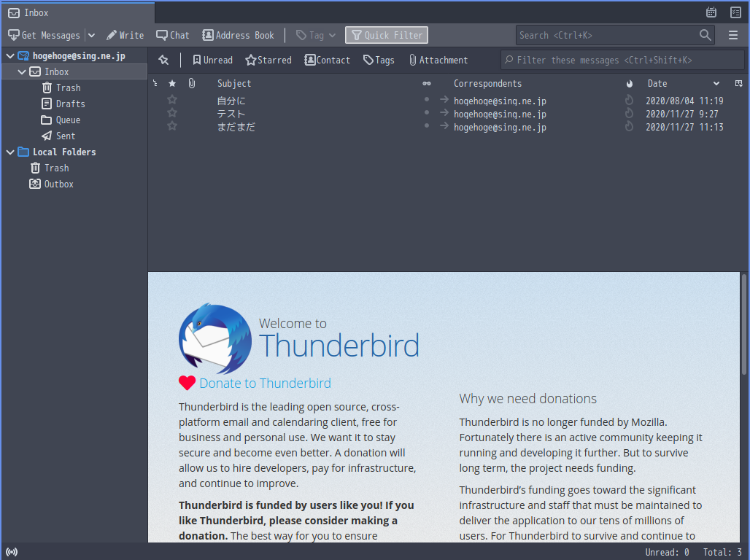The image size is (750, 560).
Task: Sort by attachment column header
Action: 192,84
